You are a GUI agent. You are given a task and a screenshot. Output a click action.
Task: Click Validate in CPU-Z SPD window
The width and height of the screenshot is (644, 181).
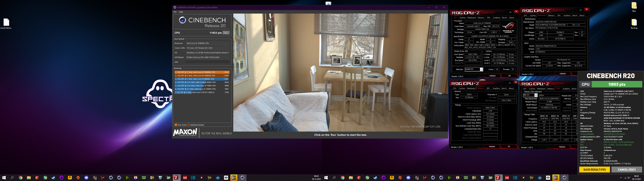[x=562, y=147]
